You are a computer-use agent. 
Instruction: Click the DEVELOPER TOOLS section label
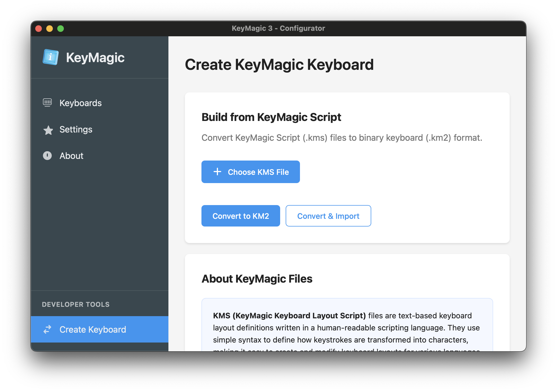click(x=75, y=304)
